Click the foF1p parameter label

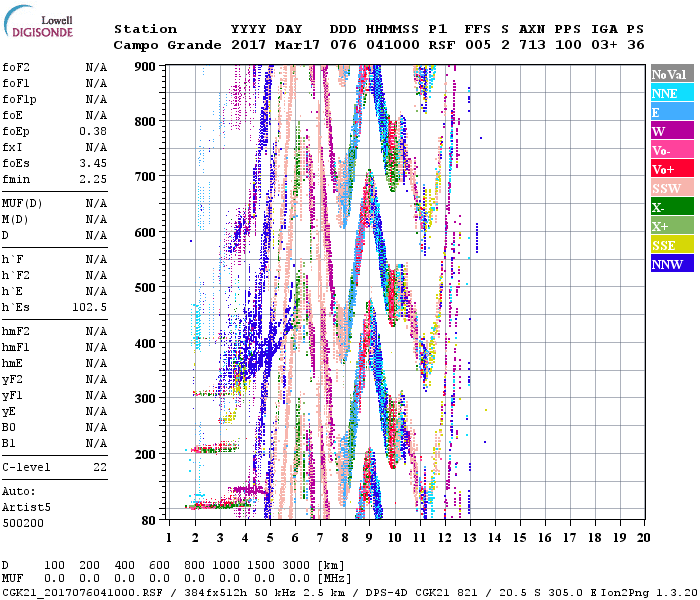pyautogui.click(x=19, y=100)
